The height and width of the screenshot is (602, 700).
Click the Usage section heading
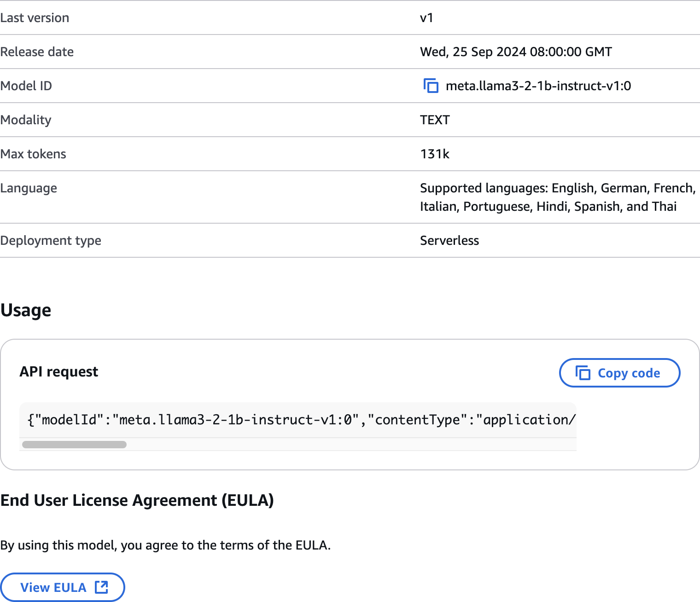point(26,310)
